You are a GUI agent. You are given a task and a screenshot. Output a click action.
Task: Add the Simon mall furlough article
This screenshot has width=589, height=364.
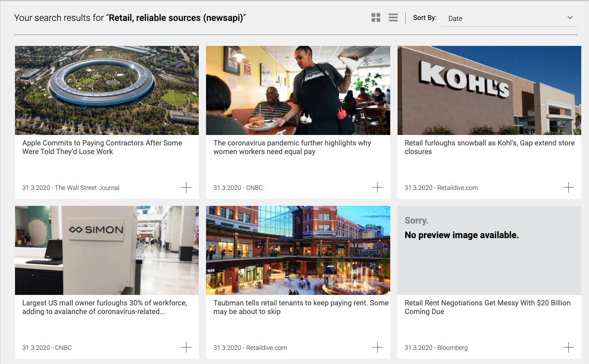coord(186,347)
